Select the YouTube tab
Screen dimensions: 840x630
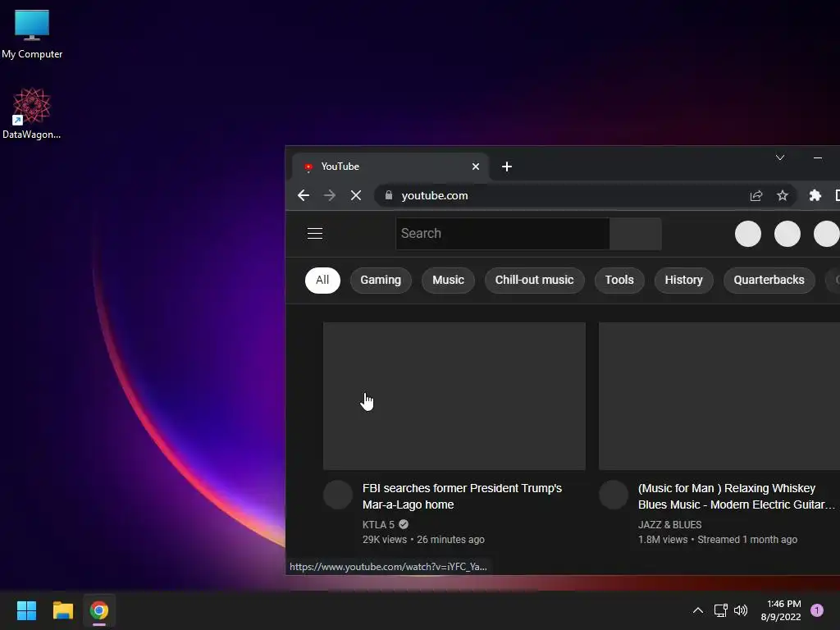390,167
